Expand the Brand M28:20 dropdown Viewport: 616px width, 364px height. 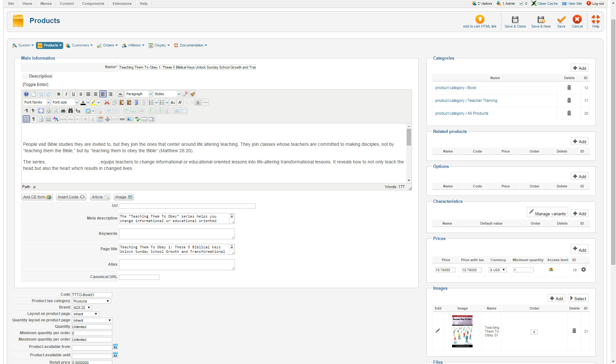click(82, 308)
